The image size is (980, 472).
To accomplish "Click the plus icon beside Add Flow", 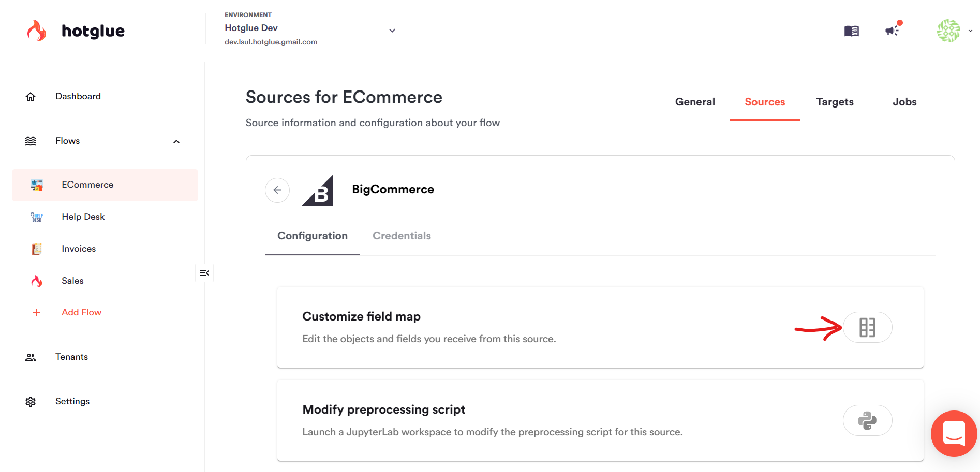I will [37, 313].
